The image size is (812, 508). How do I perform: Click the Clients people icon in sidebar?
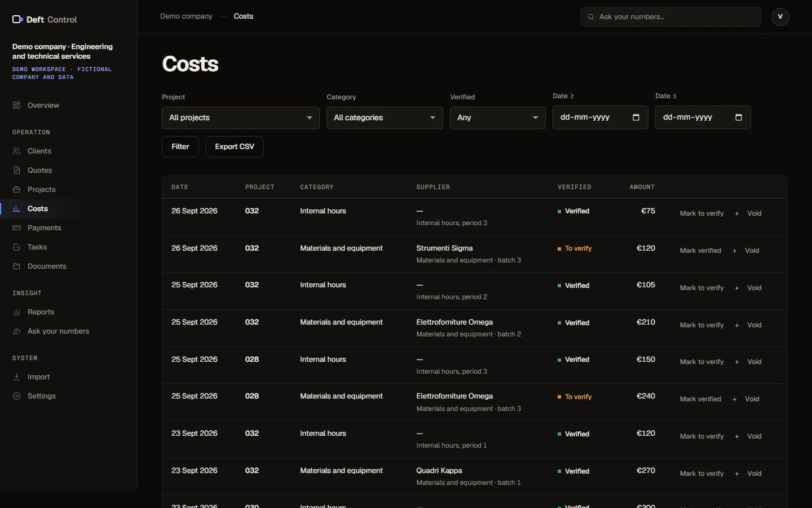pyautogui.click(x=16, y=151)
